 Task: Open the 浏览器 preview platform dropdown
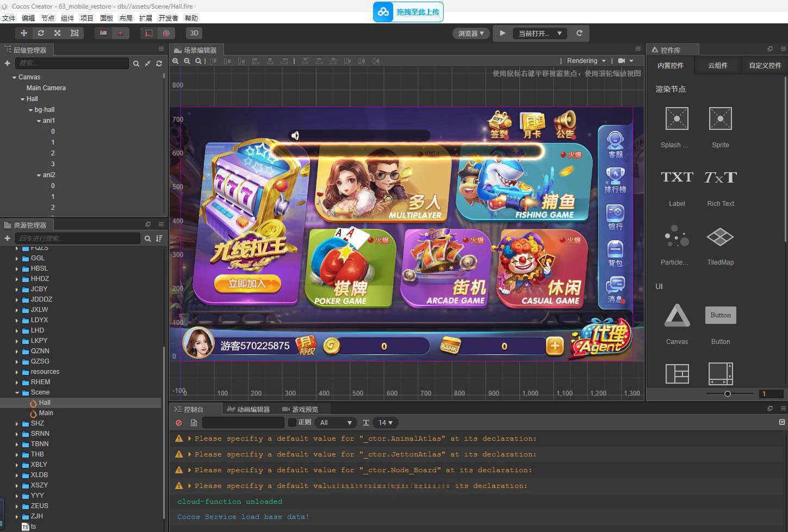tap(471, 33)
